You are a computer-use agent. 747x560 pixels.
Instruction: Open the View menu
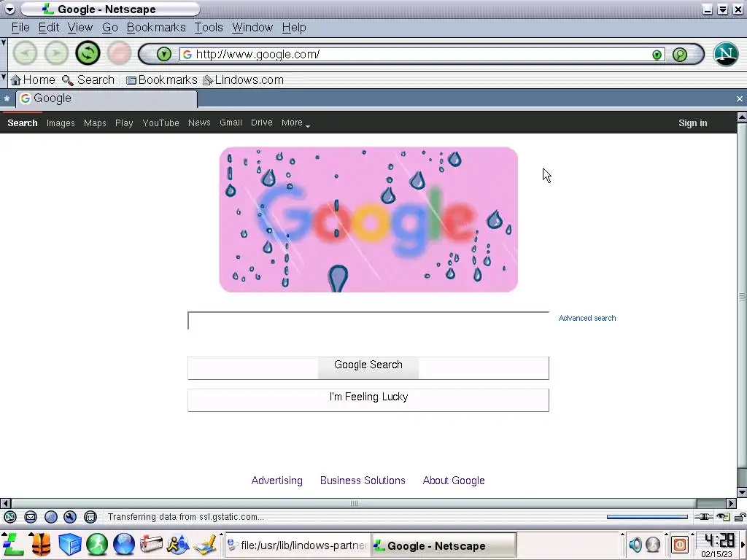80,28
